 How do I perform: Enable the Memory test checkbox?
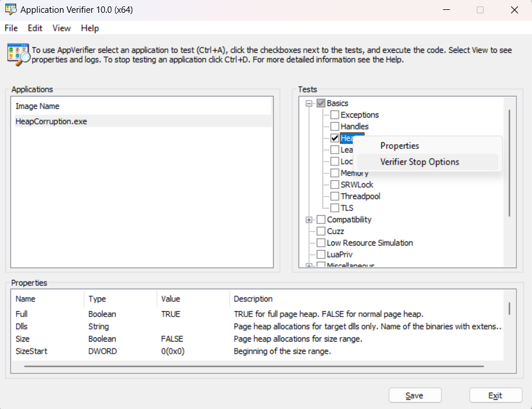click(x=335, y=173)
